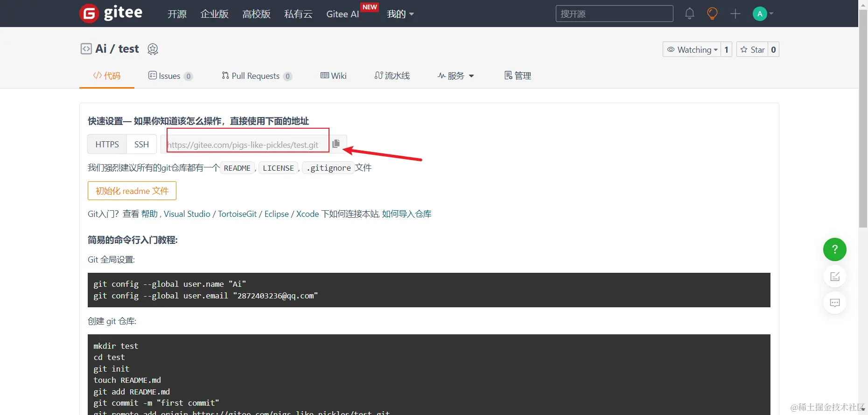Screen dimensions: 868x415
Task: Click the green help question-mark button
Action: [x=835, y=249]
